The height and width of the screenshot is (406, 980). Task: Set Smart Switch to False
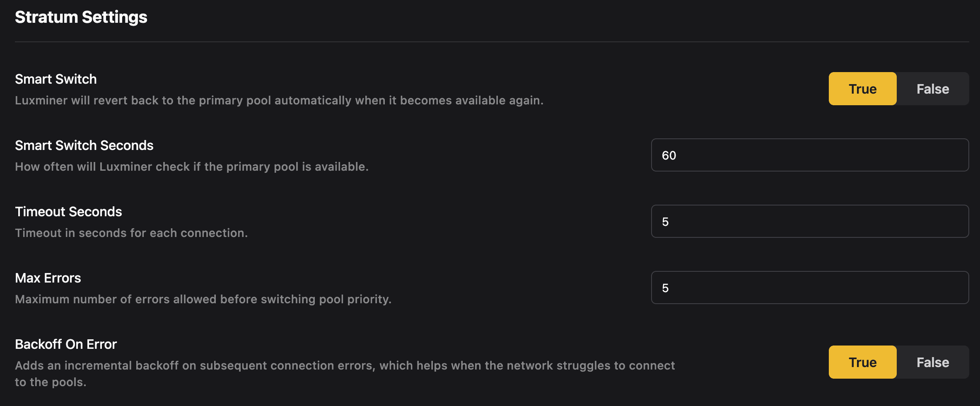coord(932,89)
